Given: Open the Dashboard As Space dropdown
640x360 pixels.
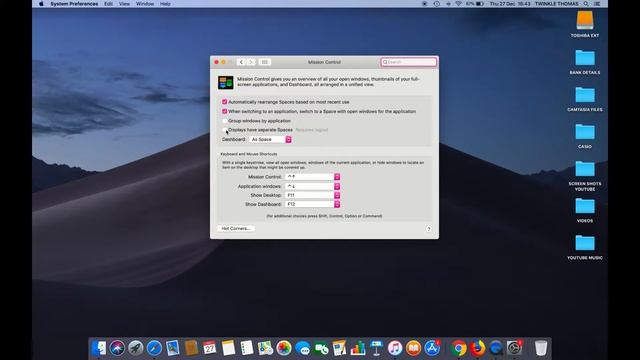Looking at the screenshot, I should 270,140.
